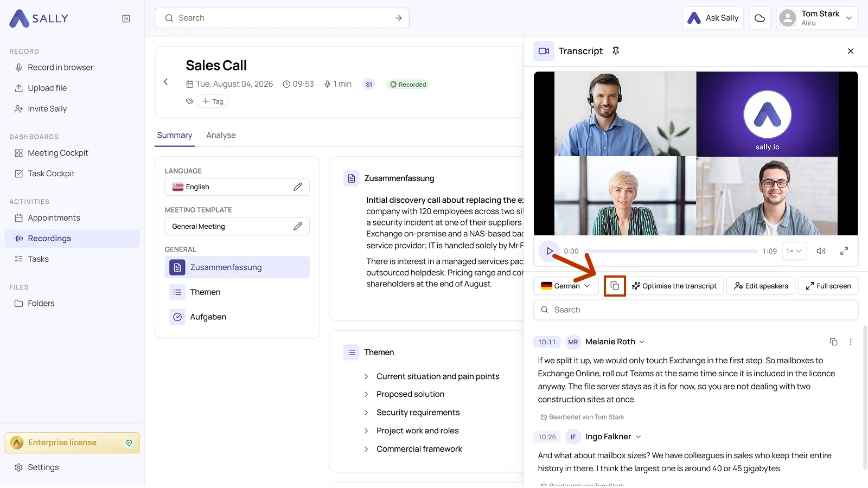Collapse the sidebar with the panel icon
Screen dimensions: 868x488
(126, 18)
